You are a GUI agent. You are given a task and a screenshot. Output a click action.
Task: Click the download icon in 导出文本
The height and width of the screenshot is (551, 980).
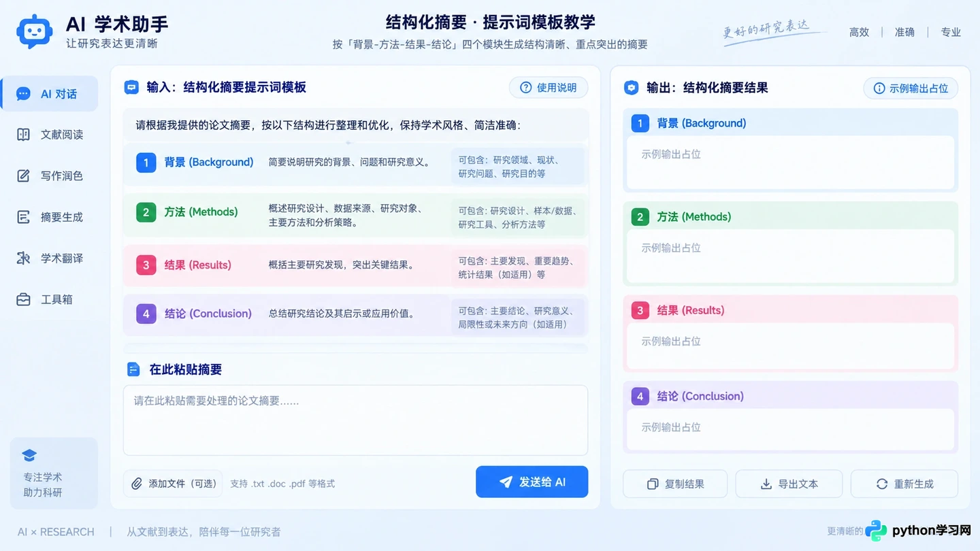[x=766, y=484]
